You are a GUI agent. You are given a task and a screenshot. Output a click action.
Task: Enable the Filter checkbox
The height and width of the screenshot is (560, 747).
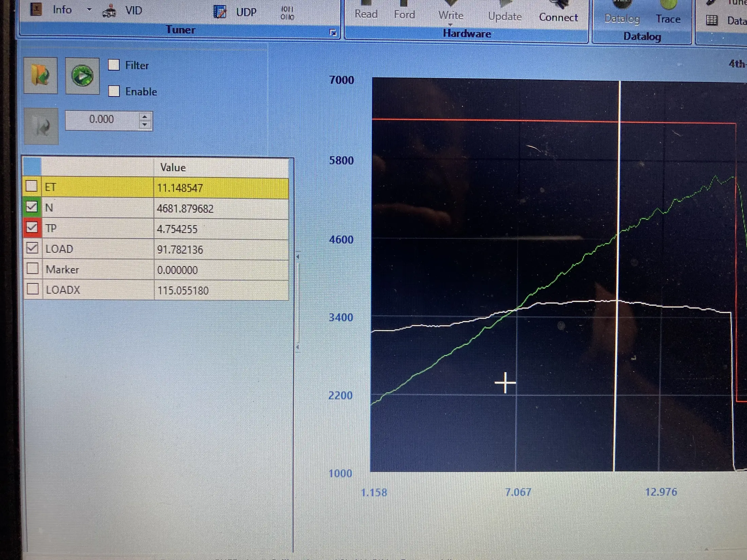click(114, 64)
